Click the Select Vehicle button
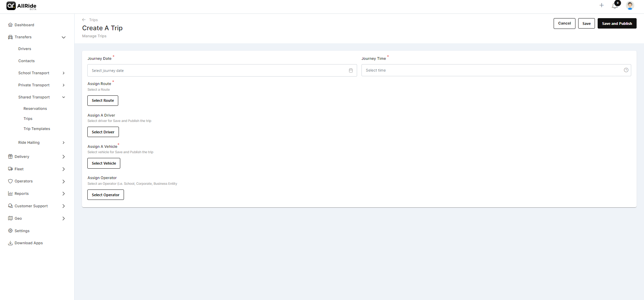Screen dimensions: 644x300 pyautogui.click(x=104, y=163)
